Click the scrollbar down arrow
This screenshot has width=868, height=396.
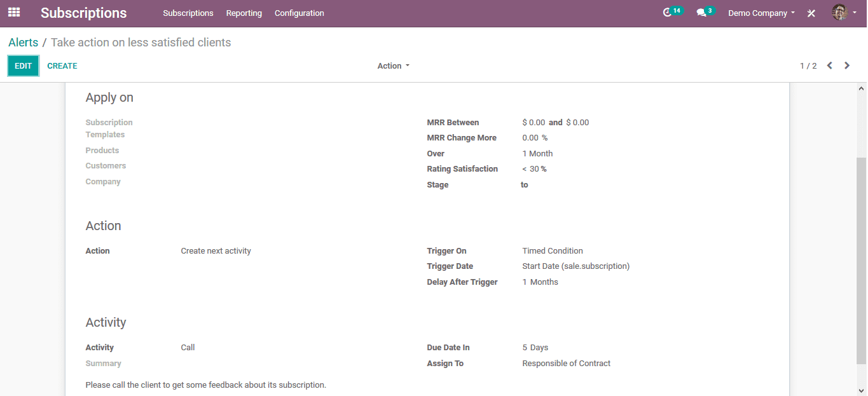tap(862, 390)
